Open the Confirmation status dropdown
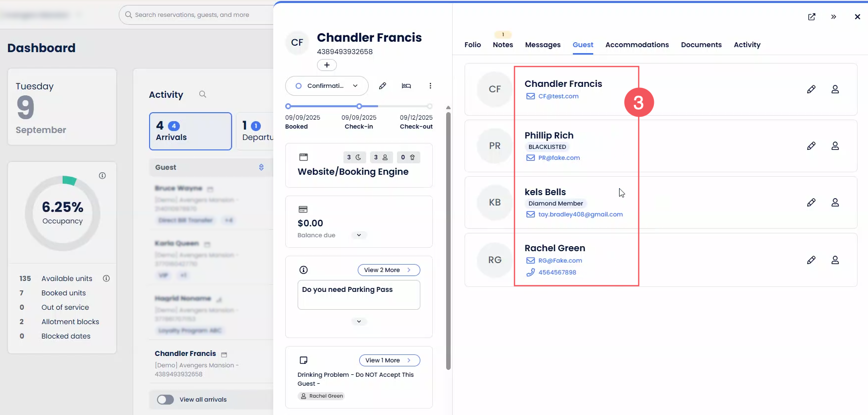The height and width of the screenshot is (415, 868). [x=327, y=86]
